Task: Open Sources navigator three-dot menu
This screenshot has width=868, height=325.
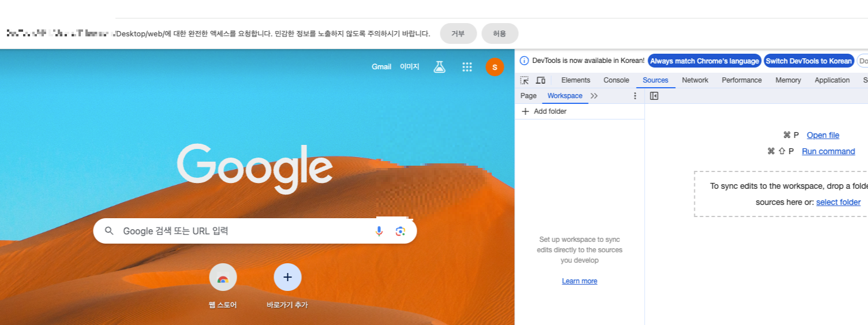Action: (x=635, y=96)
